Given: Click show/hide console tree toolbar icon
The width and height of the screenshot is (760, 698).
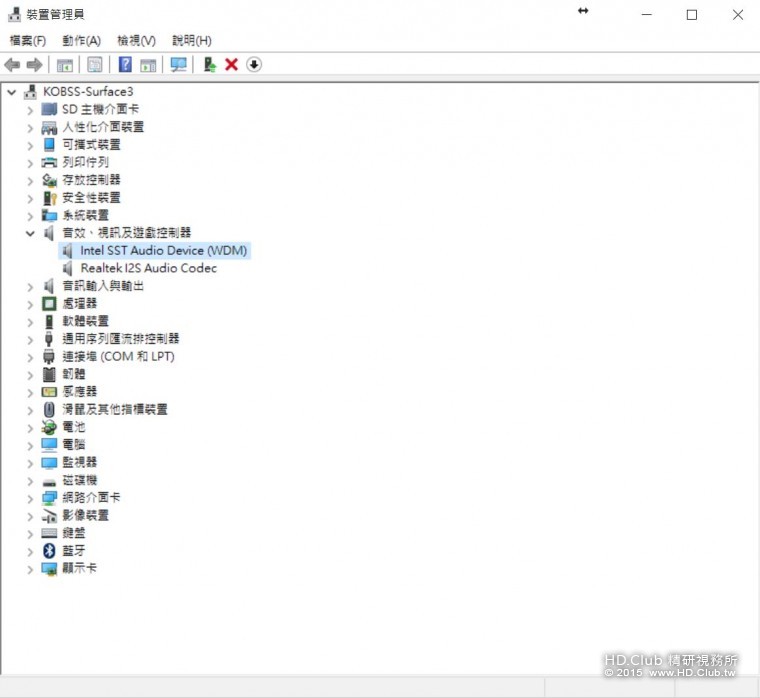Looking at the screenshot, I should coord(65,65).
